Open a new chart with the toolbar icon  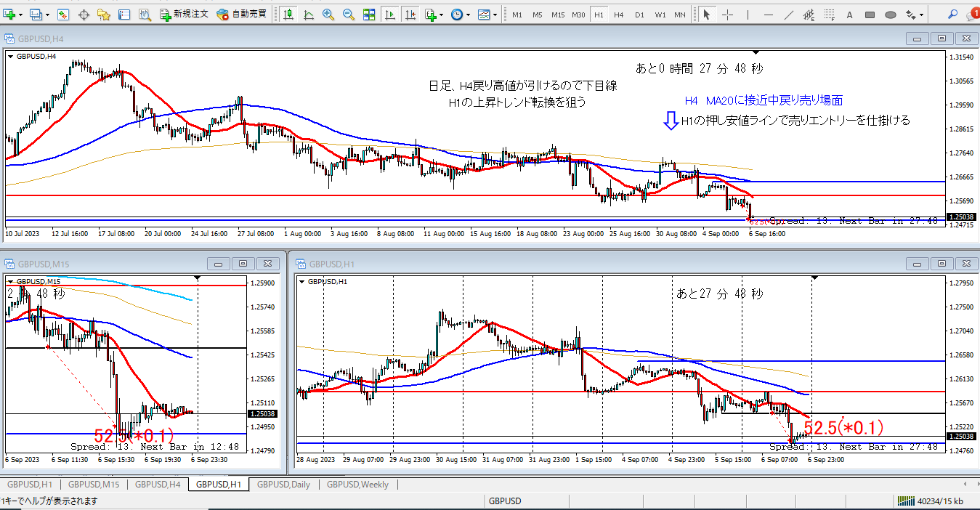8,15
